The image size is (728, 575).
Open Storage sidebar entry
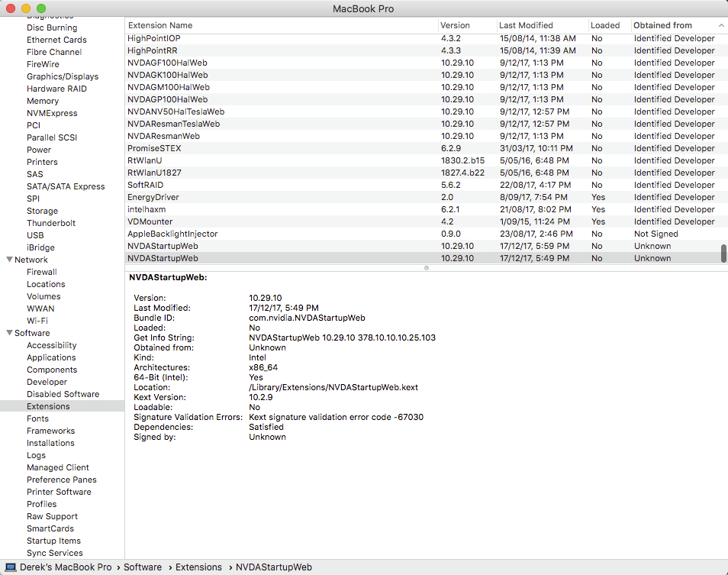point(42,211)
